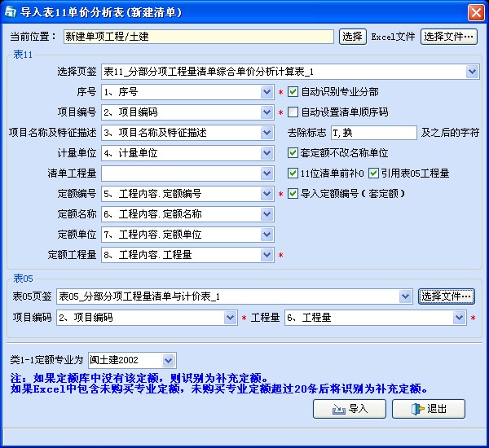Open the 计量单位 dropdown
The width and height of the screenshot is (489, 448).
coord(267,153)
